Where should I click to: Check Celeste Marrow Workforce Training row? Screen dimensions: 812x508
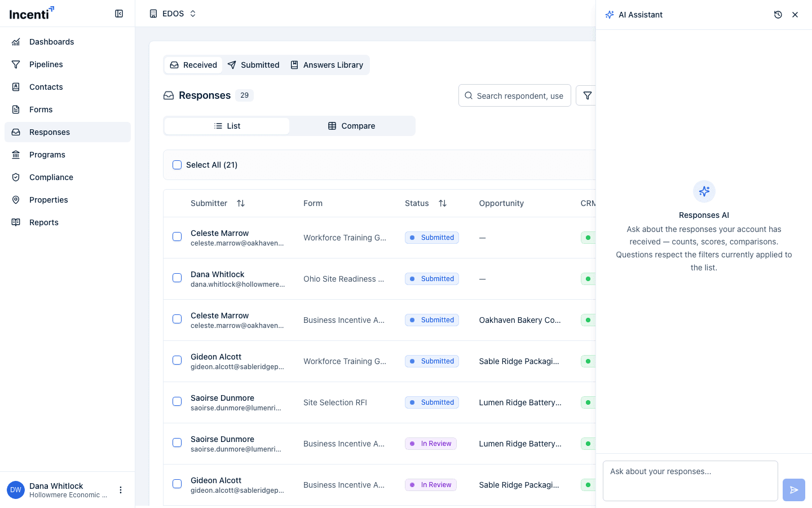177,237
